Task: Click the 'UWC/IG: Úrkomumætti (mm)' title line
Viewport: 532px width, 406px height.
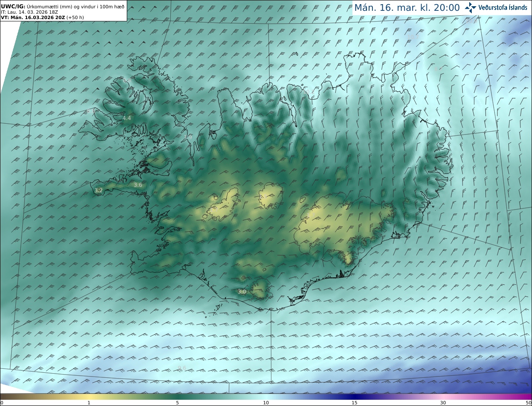Action: coord(63,6)
